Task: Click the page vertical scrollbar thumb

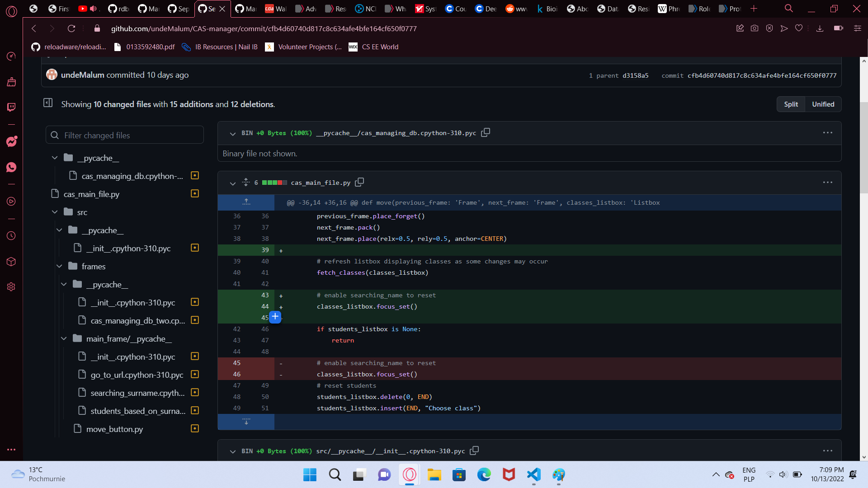Action: point(863,148)
